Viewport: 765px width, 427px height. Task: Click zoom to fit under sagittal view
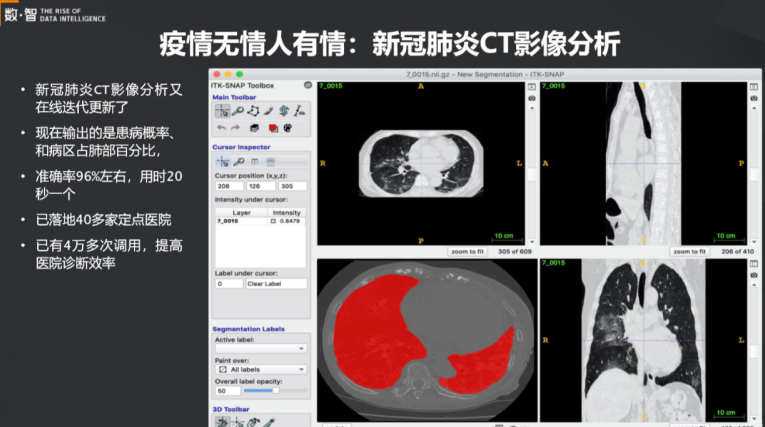[689, 251]
